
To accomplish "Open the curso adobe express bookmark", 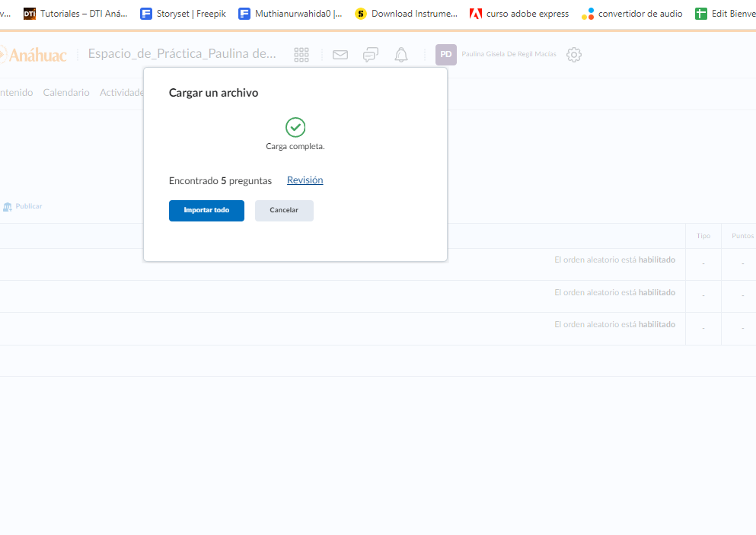I will [519, 14].
